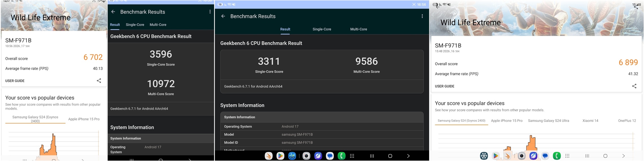Select Samsung Galaxy S24 (Exynos 2400) tab under 6 899
The width and height of the screenshot is (644, 161).
coord(461,121)
